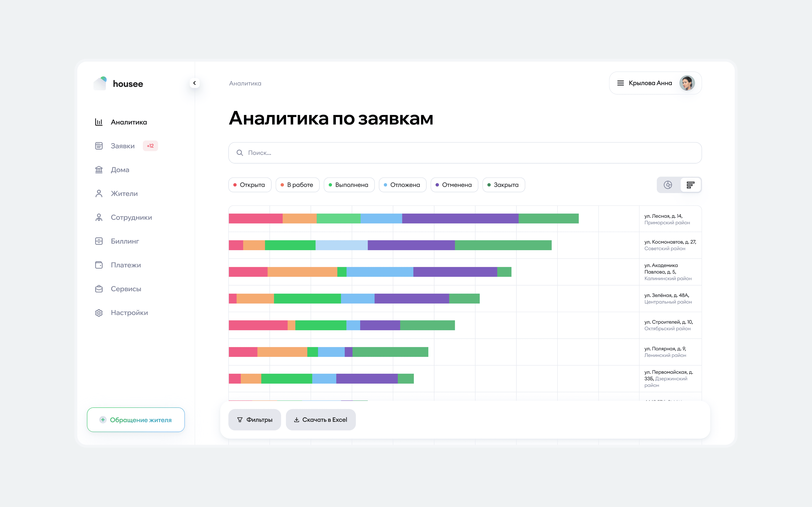The height and width of the screenshot is (507, 812).
Task: Click the Аналитика bar chart icon
Action: 99,122
